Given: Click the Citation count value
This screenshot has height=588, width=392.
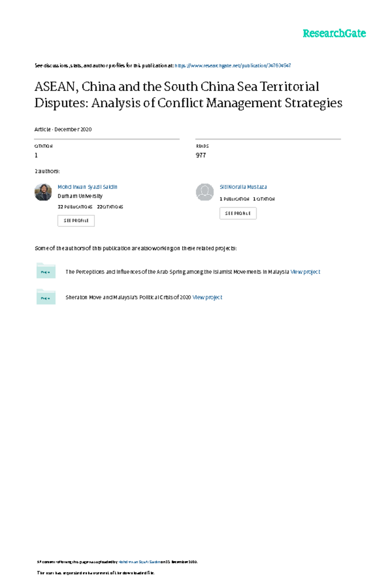Looking at the screenshot, I should 36,155.
